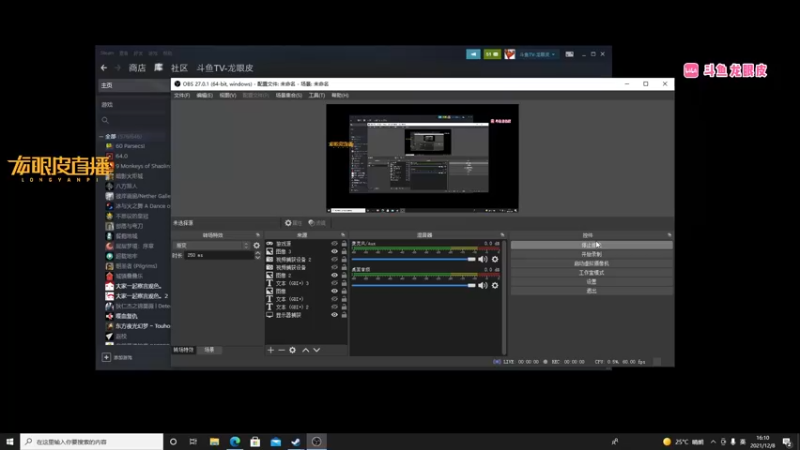Toggle visibility of 图像 3 source
This screenshot has width=800, height=450.
pyautogui.click(x=334, y=252)
